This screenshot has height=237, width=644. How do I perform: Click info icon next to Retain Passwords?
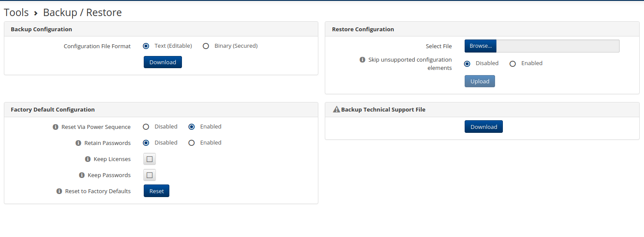(78, 143)
